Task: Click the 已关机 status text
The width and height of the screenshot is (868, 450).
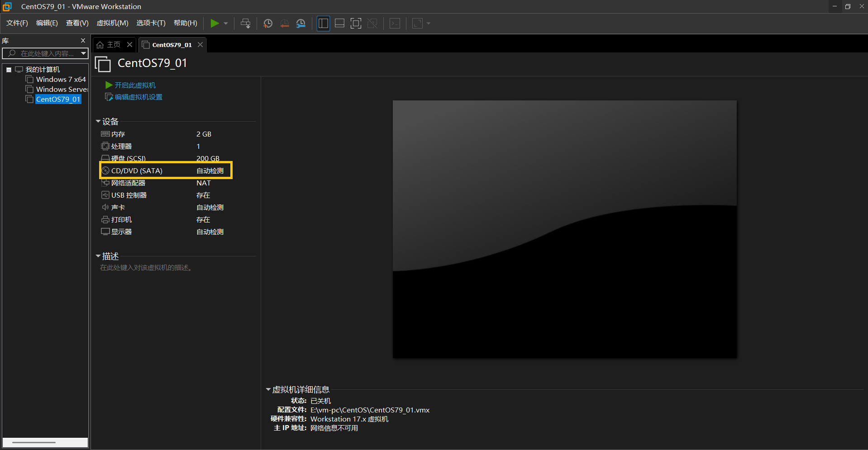Action: (x=320, y=401)
